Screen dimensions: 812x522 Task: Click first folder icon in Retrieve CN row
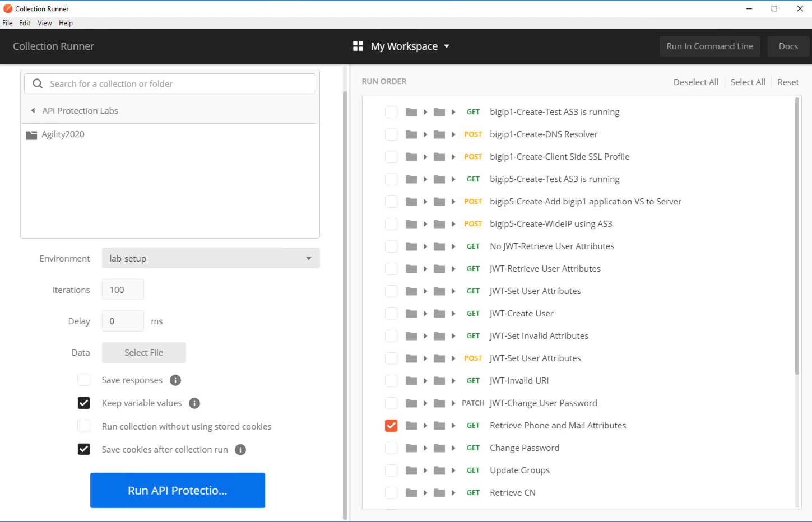tap(411, 493)
